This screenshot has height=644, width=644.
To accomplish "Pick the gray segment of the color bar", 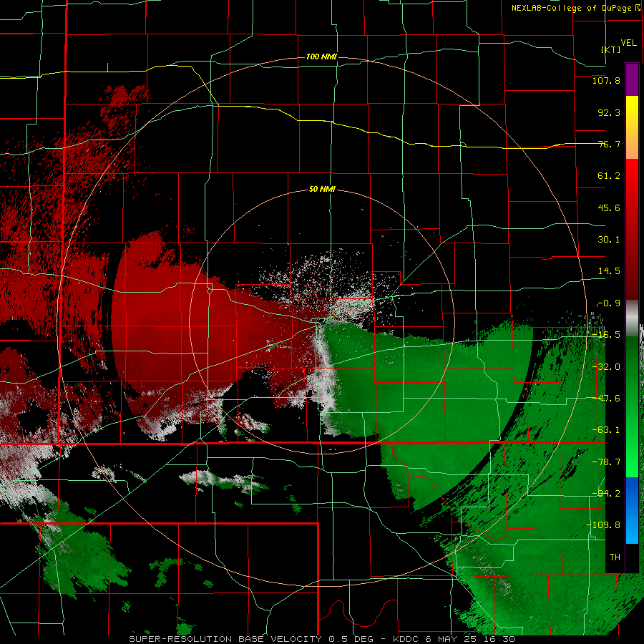I will [632, 318].
